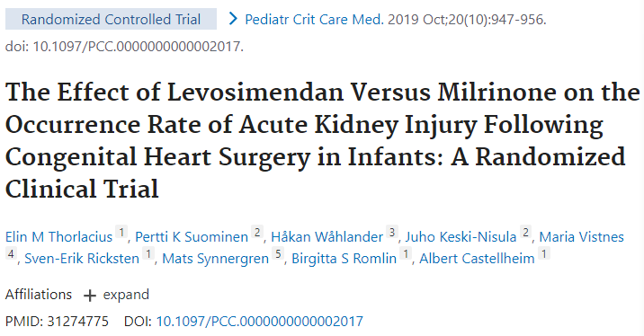Open author Maria Vistnes
The image size is (644, 336).
582,236
